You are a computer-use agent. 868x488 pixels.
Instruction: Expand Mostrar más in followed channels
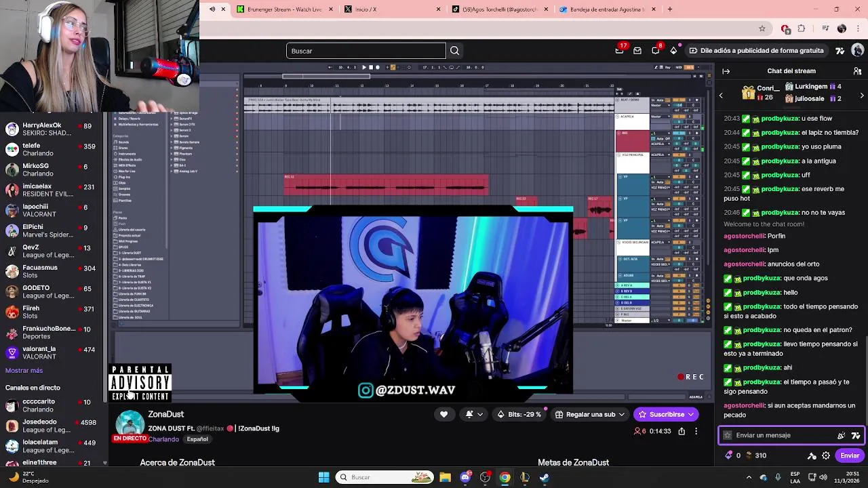point(24,371)
